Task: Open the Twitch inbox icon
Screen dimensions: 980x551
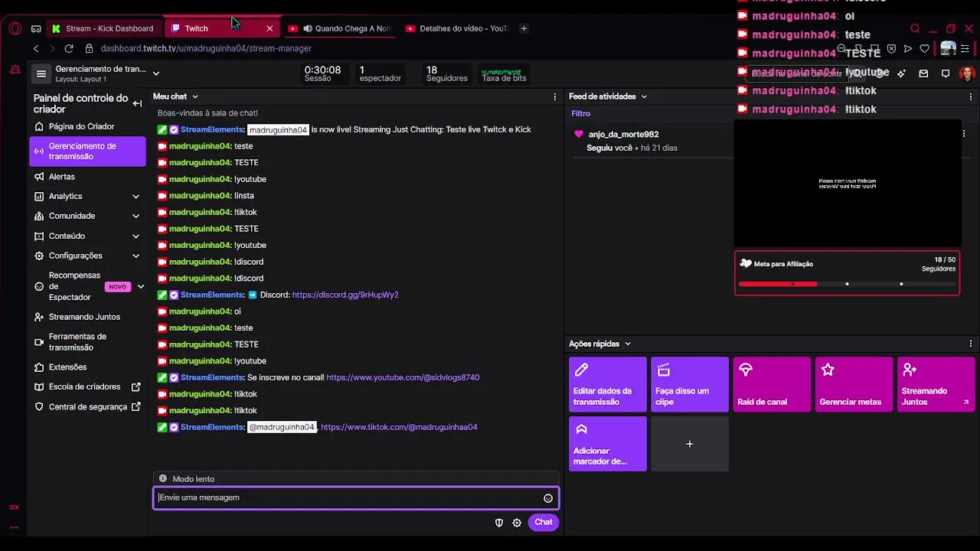Action: (923, 73)
